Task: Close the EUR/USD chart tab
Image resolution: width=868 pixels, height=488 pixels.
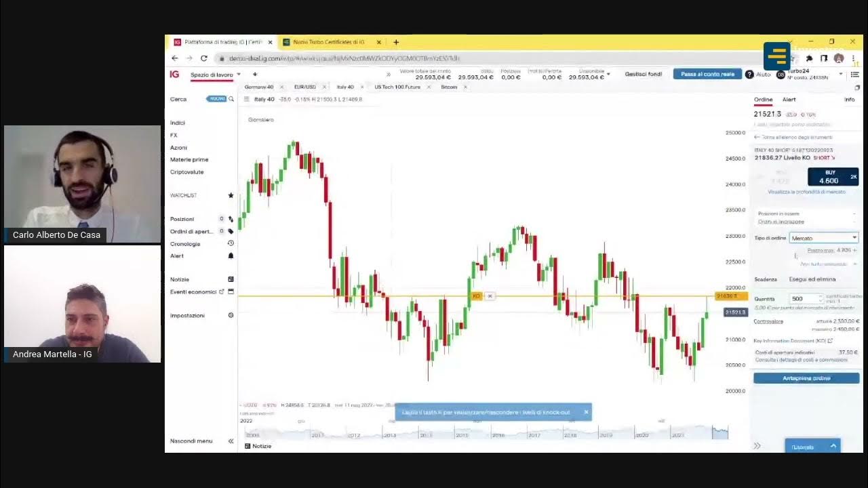Action: pyautogui.click(x=324, y=87)
